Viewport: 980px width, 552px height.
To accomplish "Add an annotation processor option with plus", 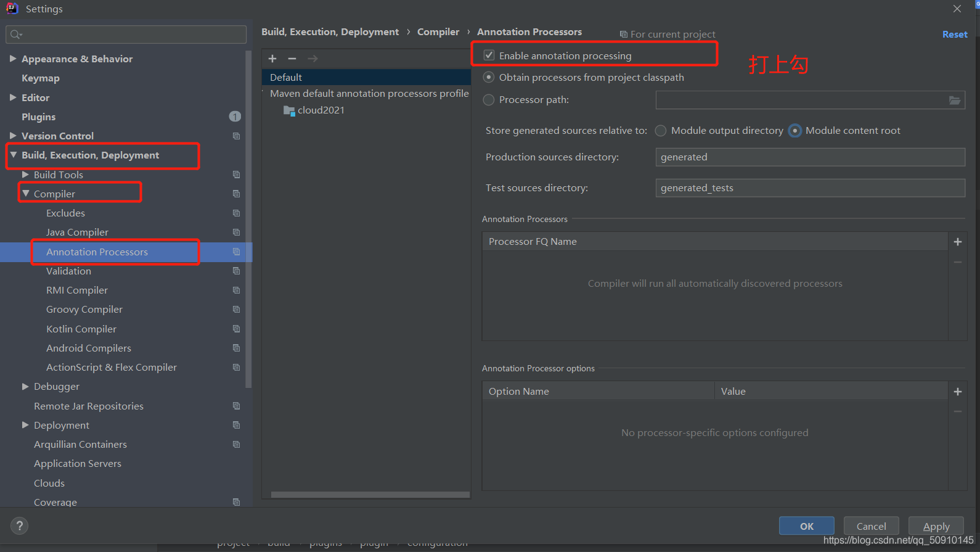I will [958, 392].
